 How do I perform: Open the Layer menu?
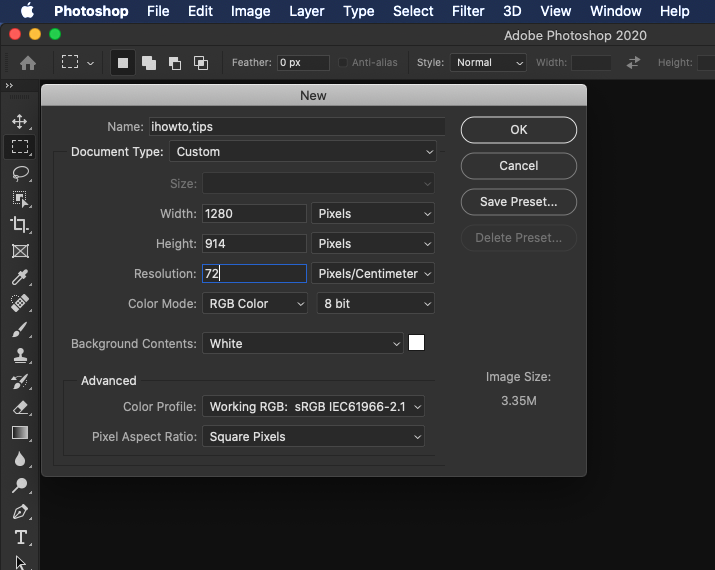[307, 11]
